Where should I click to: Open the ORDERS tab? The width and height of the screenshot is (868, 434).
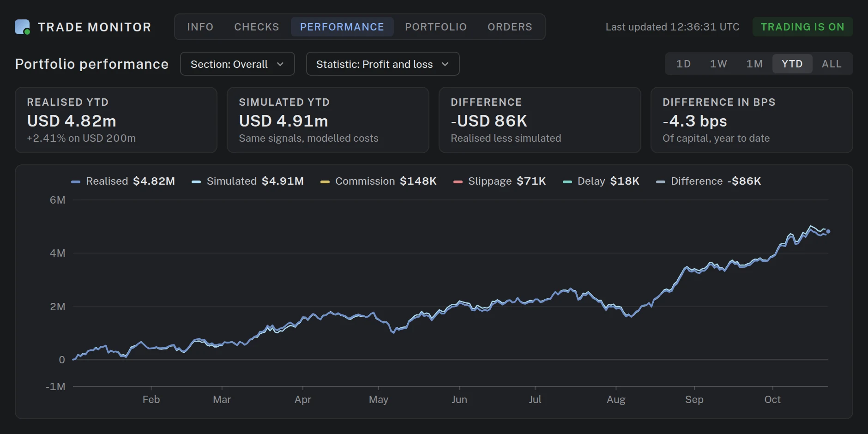[x=510, y=27]
